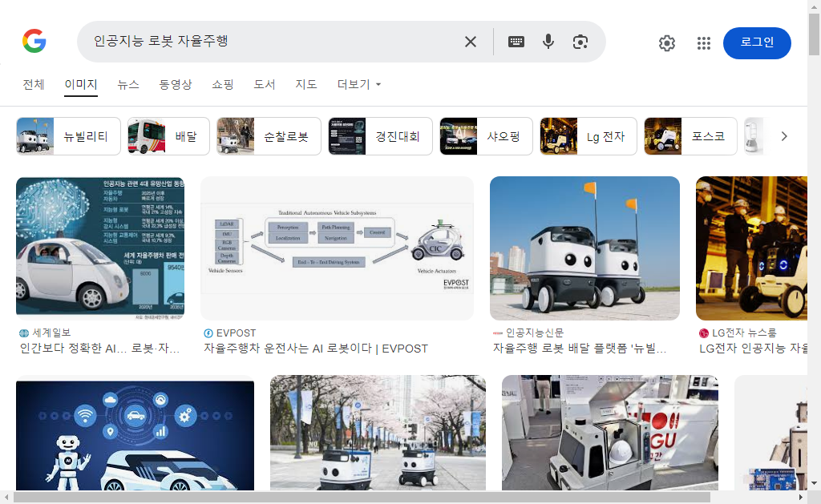The image size is (821, 504).
Task: Open the cherry blossom street robots image
Action: (378, 433)
